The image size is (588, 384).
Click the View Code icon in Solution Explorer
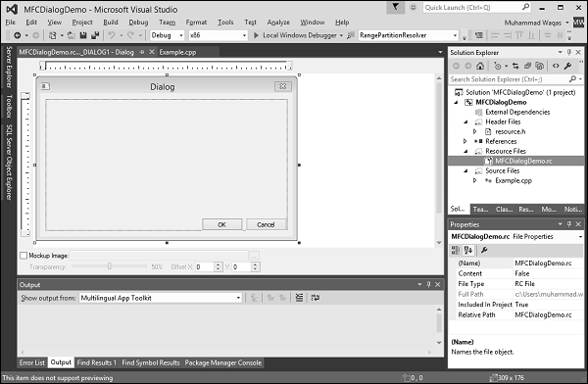click(556, 66)
